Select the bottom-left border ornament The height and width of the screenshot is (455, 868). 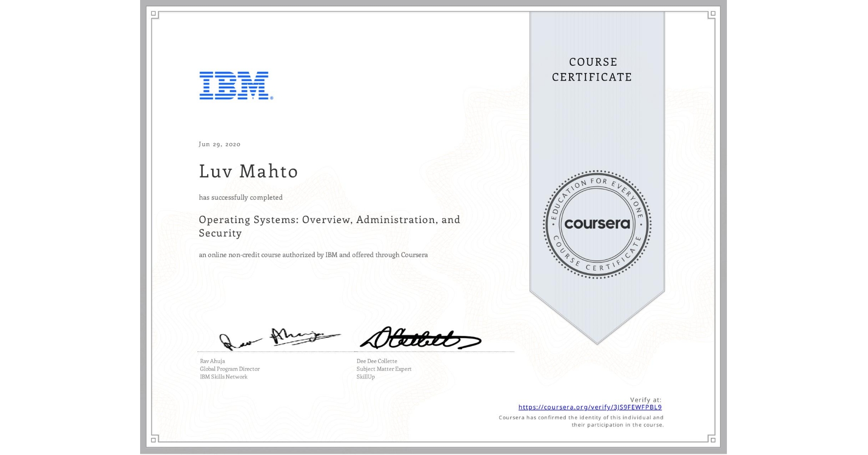(153, 440)
